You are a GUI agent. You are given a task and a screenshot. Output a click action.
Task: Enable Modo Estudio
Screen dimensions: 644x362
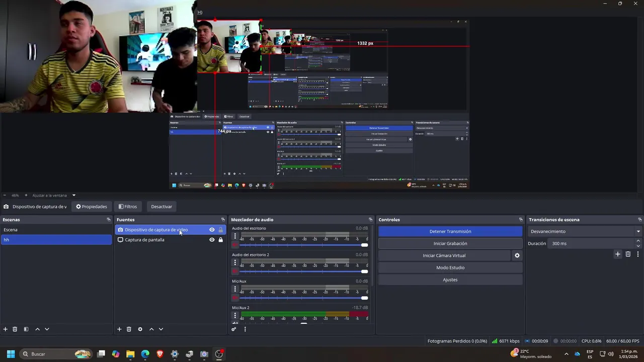(x=450, y=267)
